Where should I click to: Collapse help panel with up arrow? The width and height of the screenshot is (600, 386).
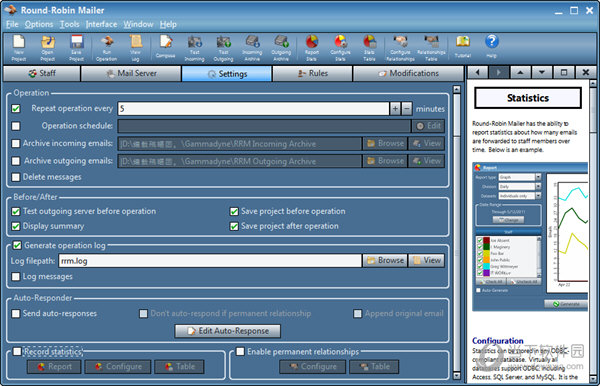[520, 72]
